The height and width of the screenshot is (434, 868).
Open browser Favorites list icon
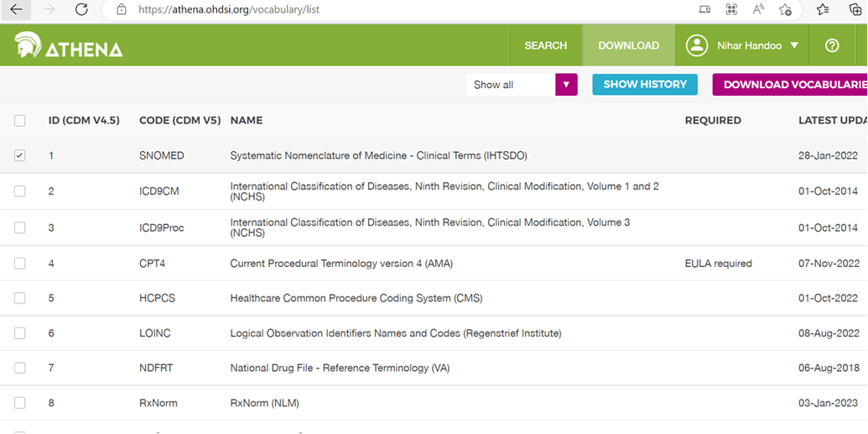pyautogui.click(x=823, y=9)
